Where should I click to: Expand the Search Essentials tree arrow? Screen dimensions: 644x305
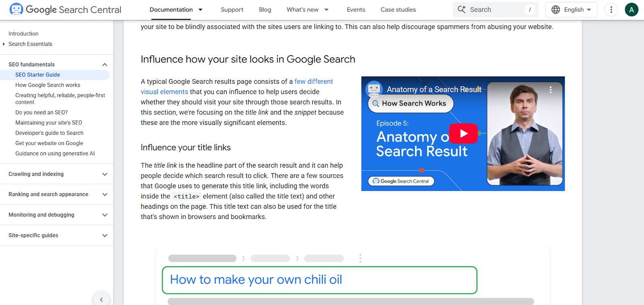click(x=4, y=44)
